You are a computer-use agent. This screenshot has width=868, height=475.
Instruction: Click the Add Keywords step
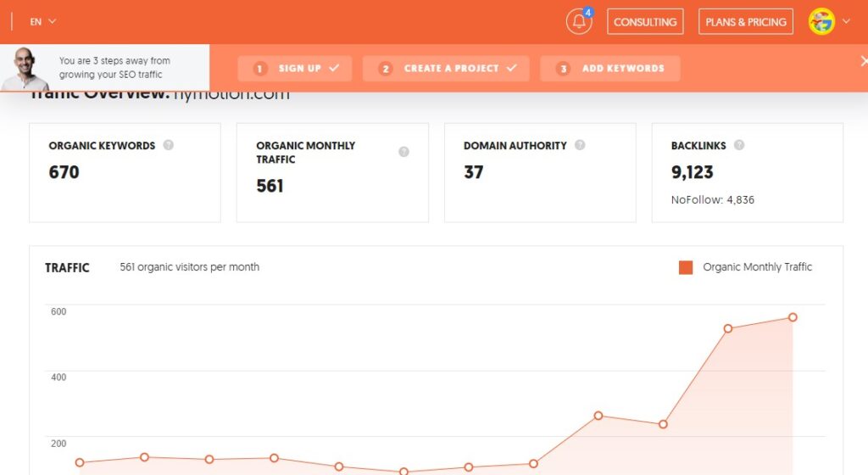tap(610, 68)
